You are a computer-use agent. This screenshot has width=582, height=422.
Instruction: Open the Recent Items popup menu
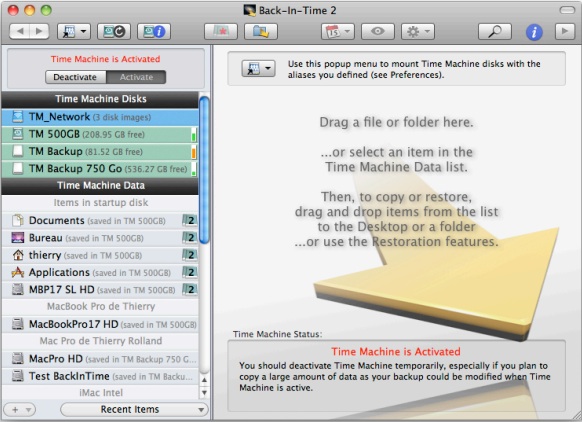134,410
